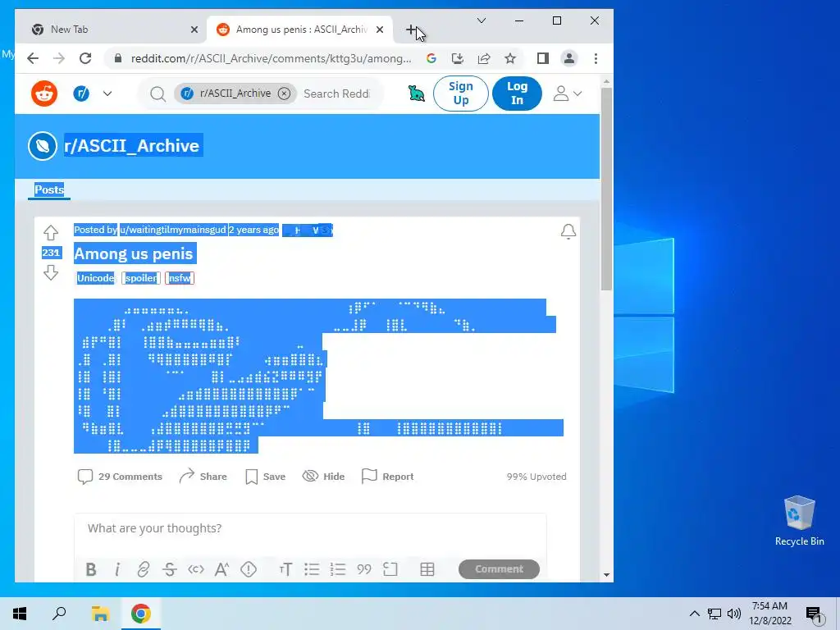Insert a quote block

pyautogui.click(x=364, y=569)
